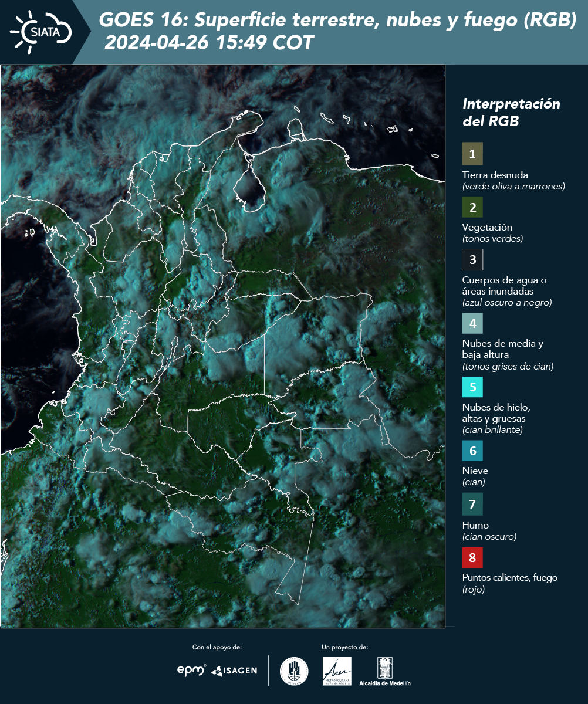Click the "Un proyecto de:" text

pyautogui.click(x=345, y=647)
